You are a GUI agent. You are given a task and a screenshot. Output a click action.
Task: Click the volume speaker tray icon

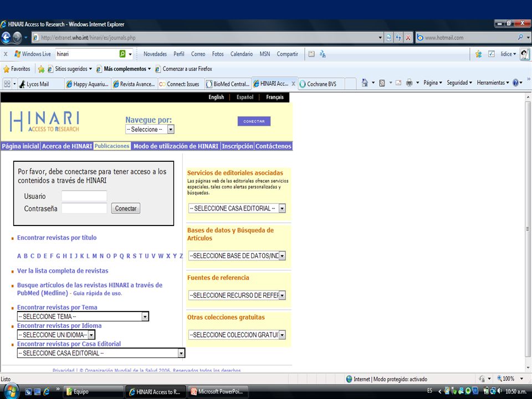click(500, 391)
